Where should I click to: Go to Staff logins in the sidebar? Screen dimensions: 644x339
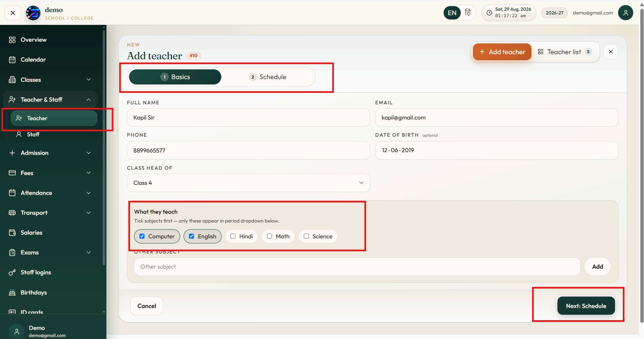click(x=51, y=272)
